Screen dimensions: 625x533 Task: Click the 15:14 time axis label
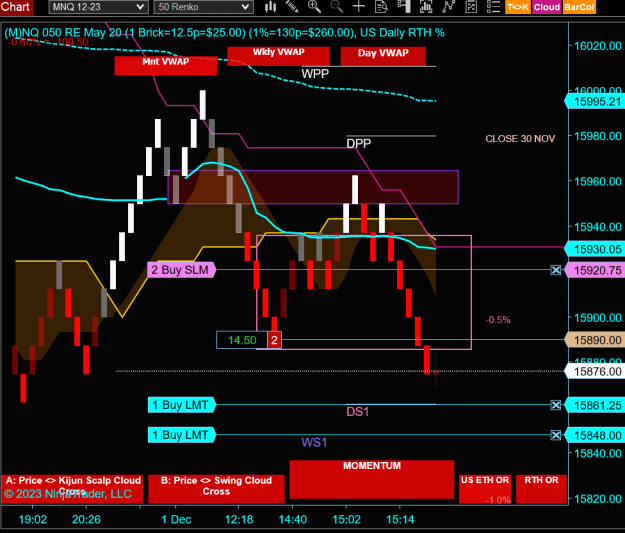coord(400,519)
